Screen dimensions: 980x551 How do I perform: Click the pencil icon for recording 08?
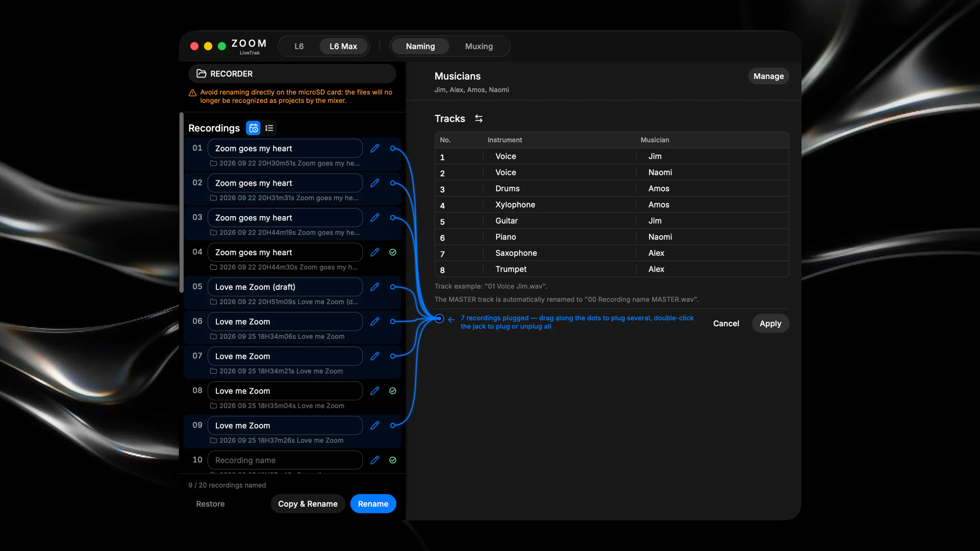375,391
